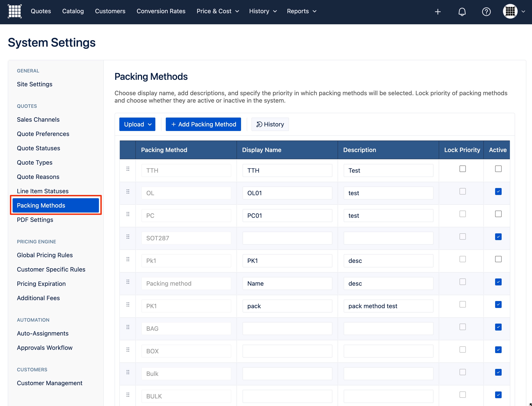Click the user avatar icon
The height and width of the screenshot is (406, 532).
510,11
